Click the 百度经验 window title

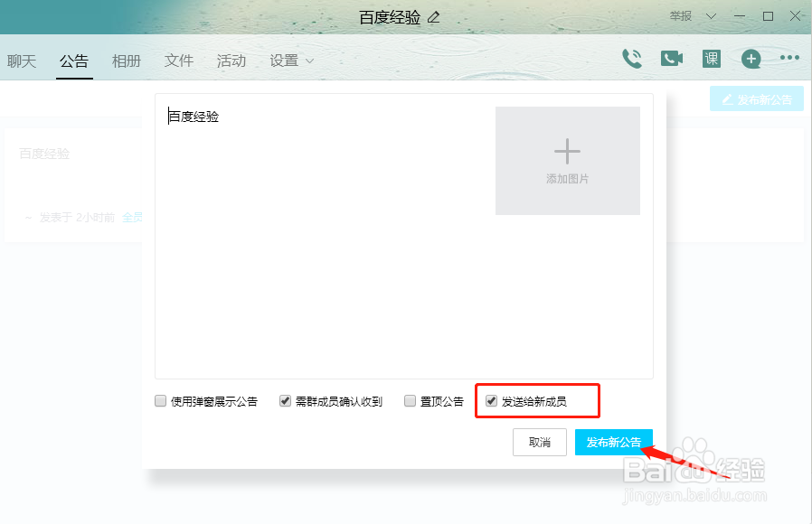390,17
